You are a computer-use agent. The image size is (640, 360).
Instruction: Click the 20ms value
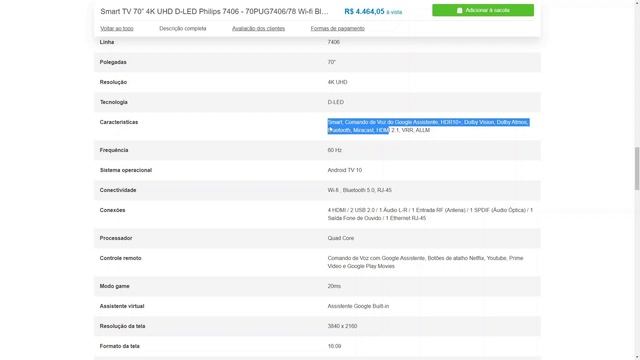[334, 286]
